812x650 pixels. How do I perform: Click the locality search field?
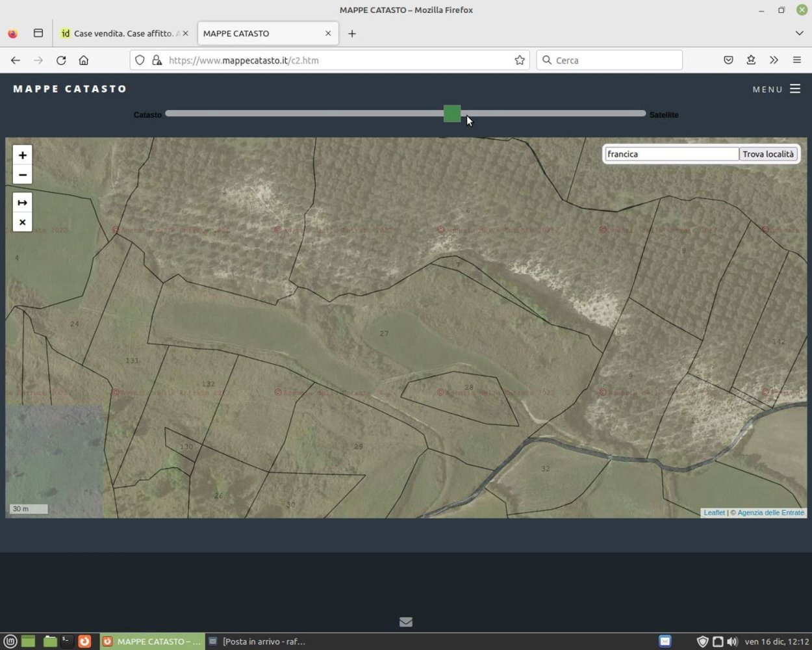point(671,154)
